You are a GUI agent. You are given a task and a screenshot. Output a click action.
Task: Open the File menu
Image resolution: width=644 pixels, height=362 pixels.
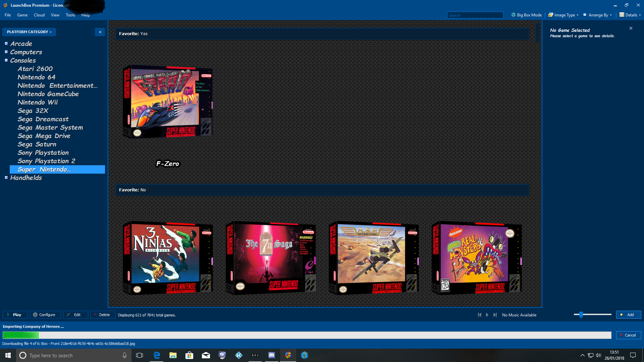pyautogui.click(x=8, y=15)
